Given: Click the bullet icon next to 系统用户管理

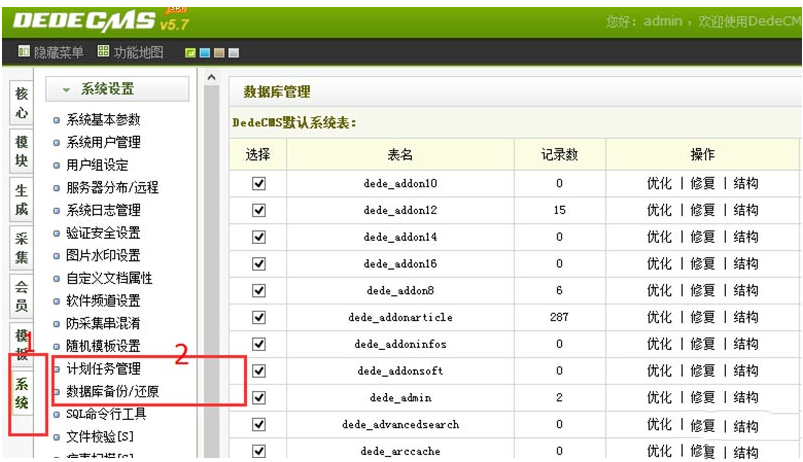Looking at the screenshot, I should click(57, 143).
